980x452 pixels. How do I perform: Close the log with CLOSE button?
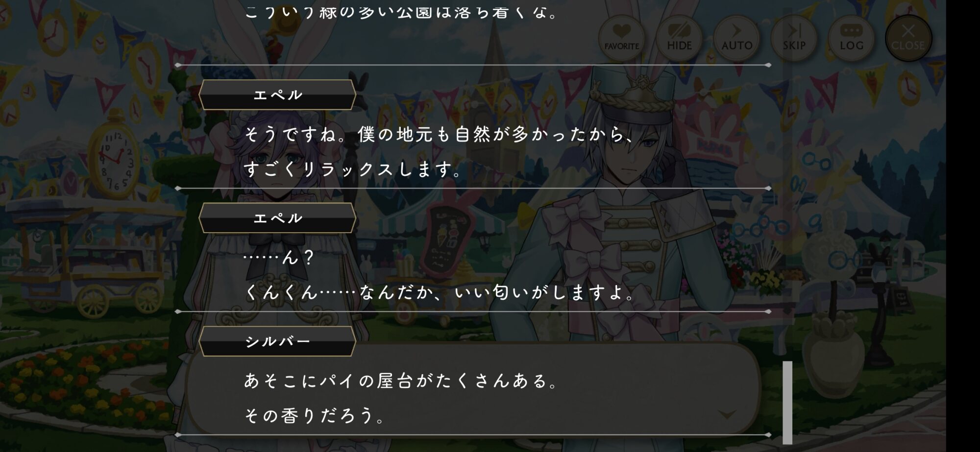pos(908,38)
